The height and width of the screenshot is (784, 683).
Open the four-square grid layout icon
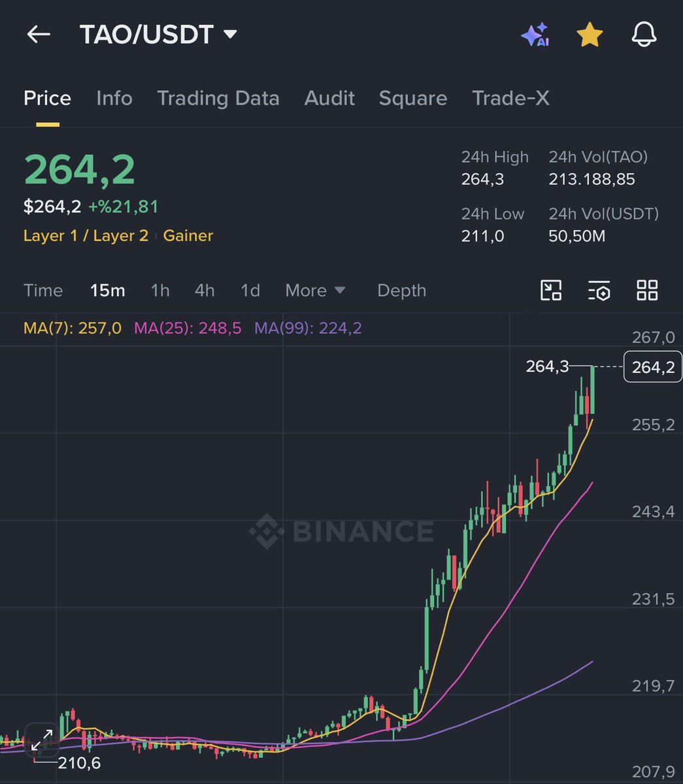(x=647, y=290)
